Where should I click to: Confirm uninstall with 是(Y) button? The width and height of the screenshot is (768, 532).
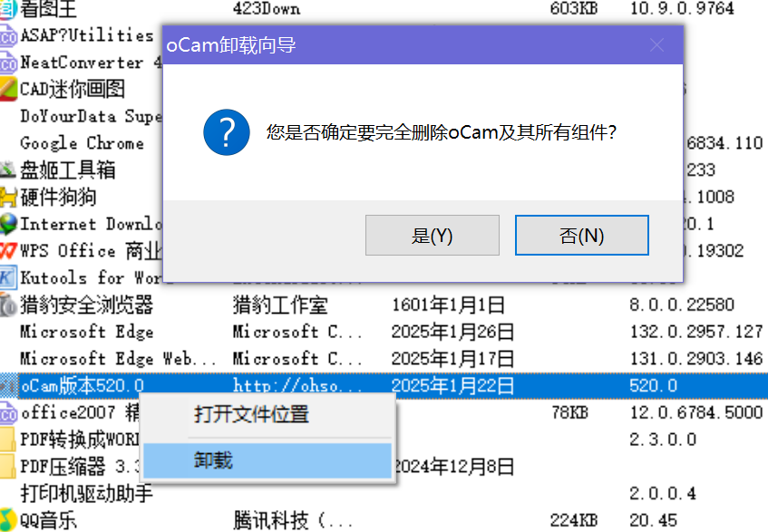pos(432,235)
